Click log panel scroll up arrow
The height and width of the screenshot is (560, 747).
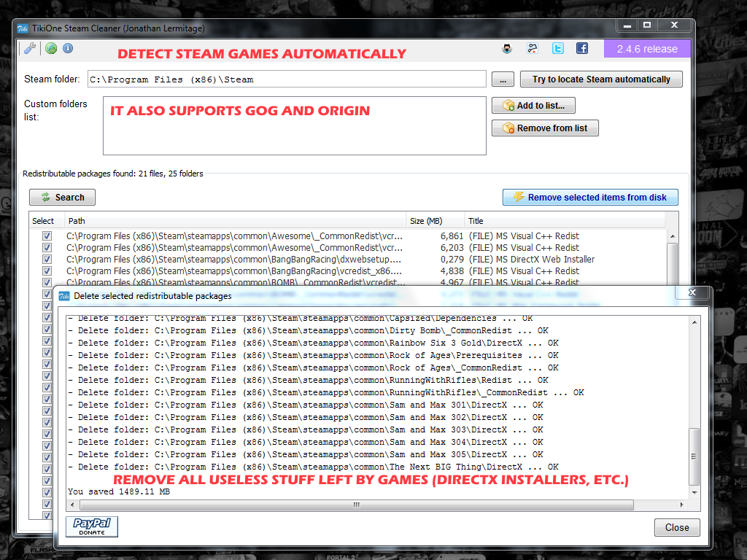point(694,322)
